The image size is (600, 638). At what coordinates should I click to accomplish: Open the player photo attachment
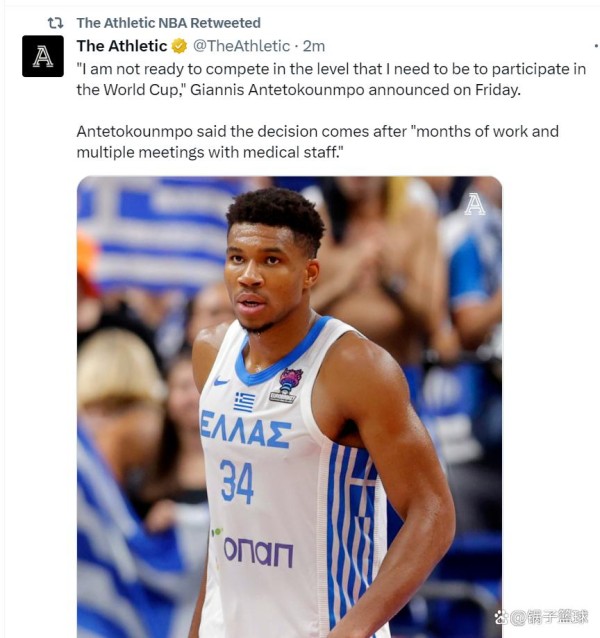coord(289,407)
